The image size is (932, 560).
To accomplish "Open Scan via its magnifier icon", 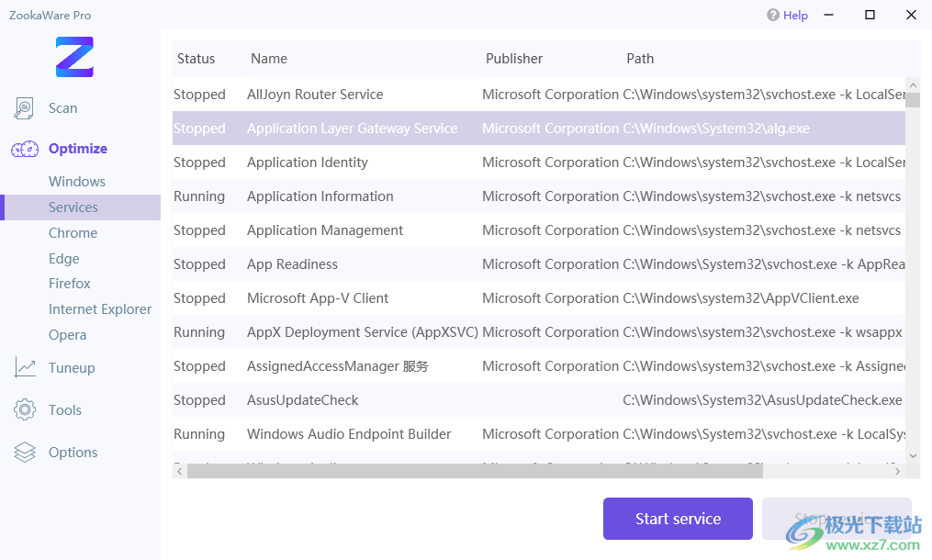I will click(x=25, y=108).
